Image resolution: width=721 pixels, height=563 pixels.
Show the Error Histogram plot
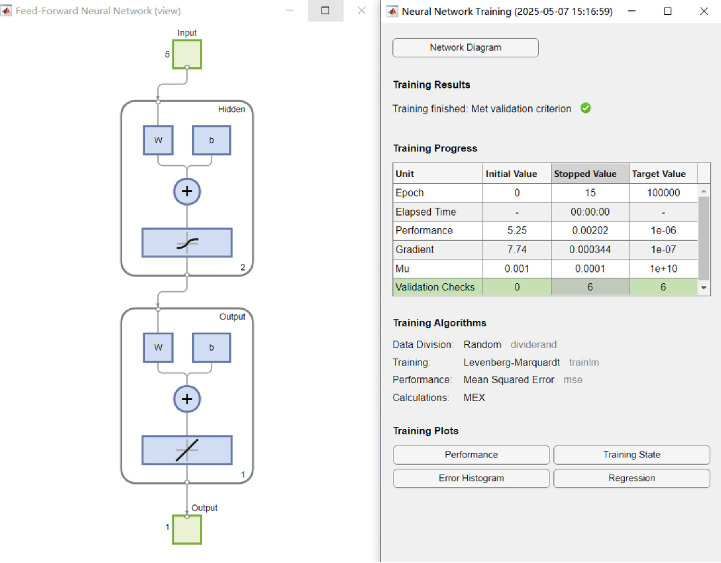(x=471, y=478)
